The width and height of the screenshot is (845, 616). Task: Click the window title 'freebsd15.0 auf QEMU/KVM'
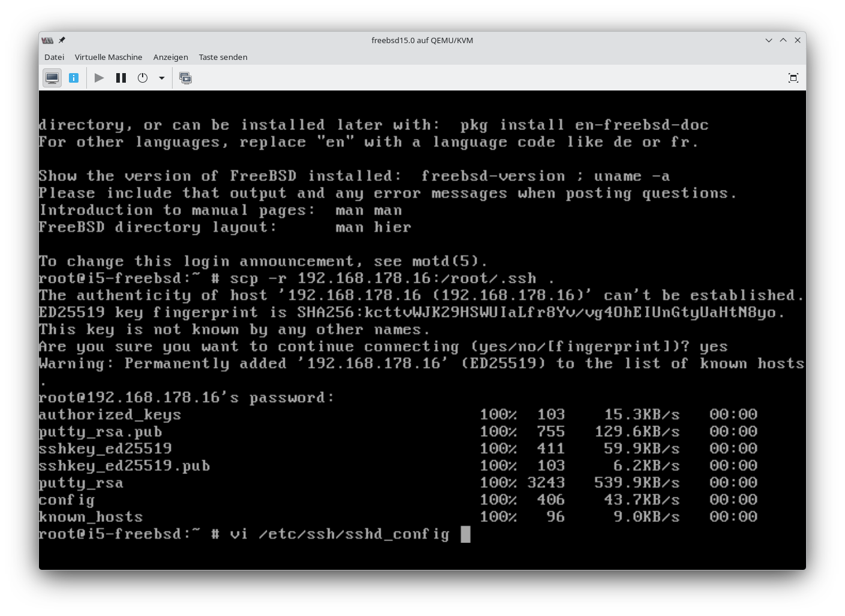click(422, 40)
